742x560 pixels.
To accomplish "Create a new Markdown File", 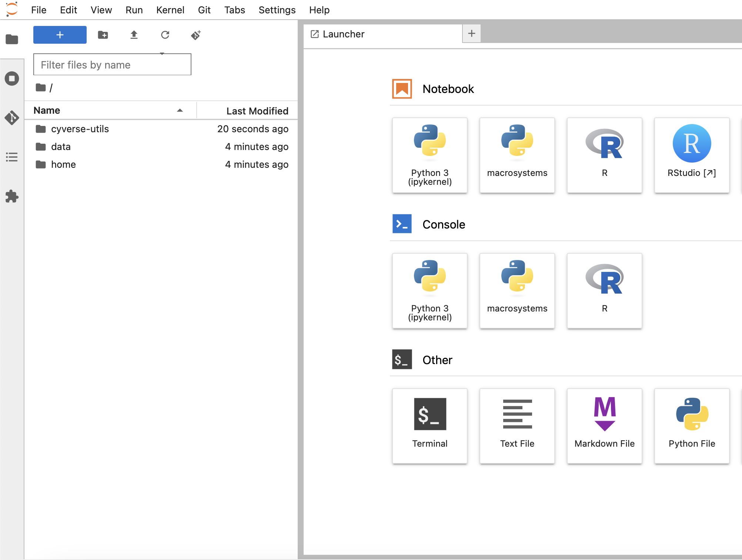I will tap(604, 426).
